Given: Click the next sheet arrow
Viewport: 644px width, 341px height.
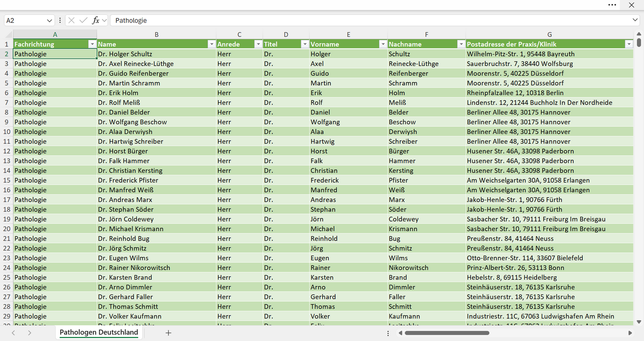Looking at the screenshot, I should [x=29, y=333].
